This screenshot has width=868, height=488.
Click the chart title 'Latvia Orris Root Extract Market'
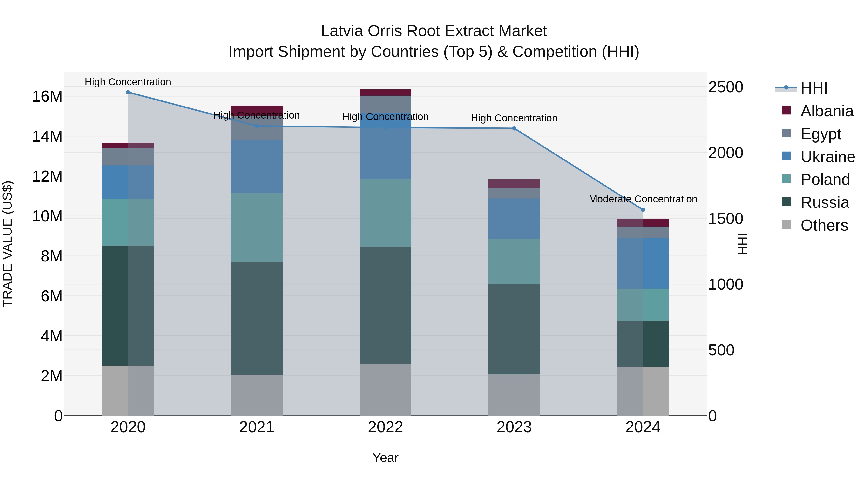pos(434,31)
